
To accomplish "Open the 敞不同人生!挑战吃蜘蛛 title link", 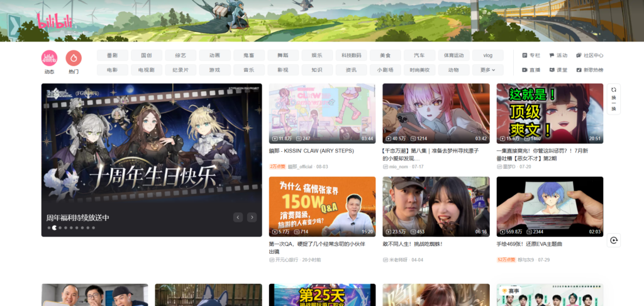I will (413, 244).
